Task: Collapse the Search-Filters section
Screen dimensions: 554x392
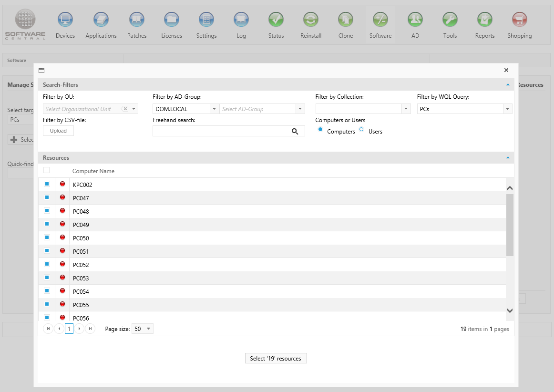Action: click(x=508, y=85)
